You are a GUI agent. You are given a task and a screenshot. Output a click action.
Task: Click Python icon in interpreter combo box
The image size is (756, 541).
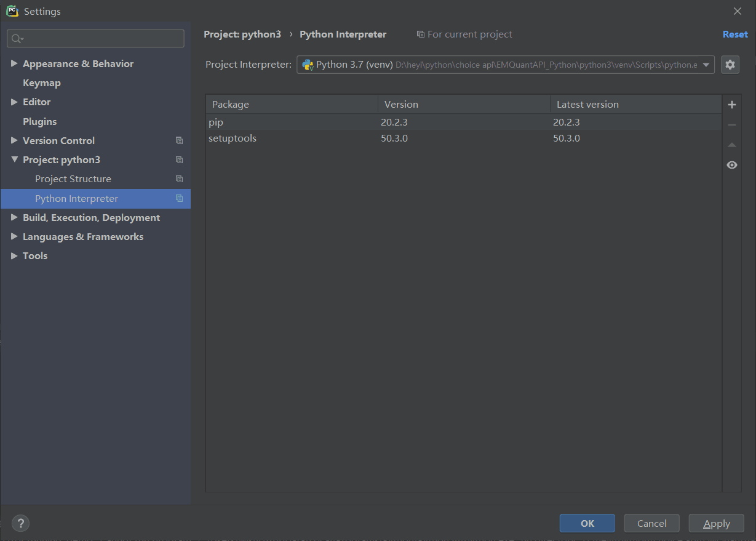point(308,65)
